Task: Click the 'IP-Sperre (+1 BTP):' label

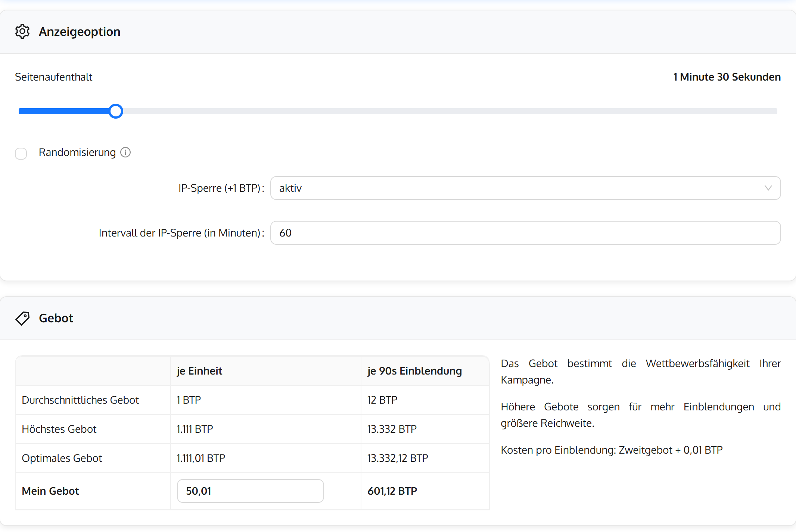Action: (221, 188)
